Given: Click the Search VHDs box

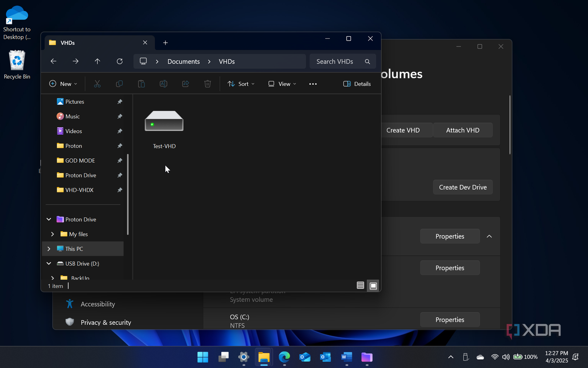Looking at the screenshot, I should pos(342,61).
